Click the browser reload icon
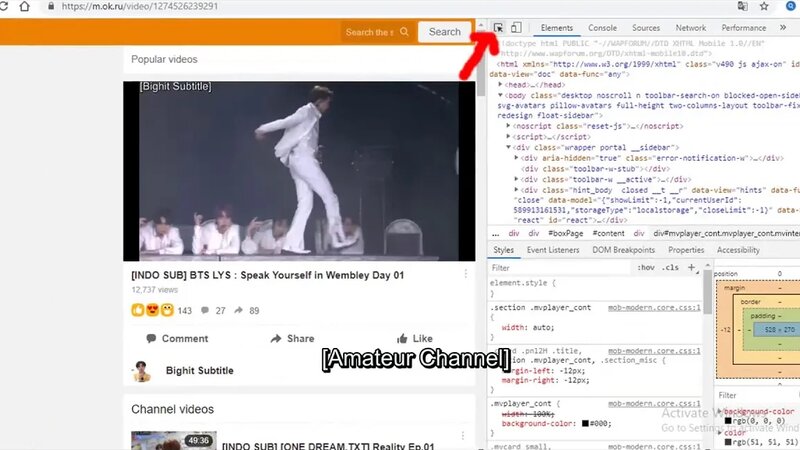This screenshot has height=450, width=800. pyautogui.click(x=4, y=6)
